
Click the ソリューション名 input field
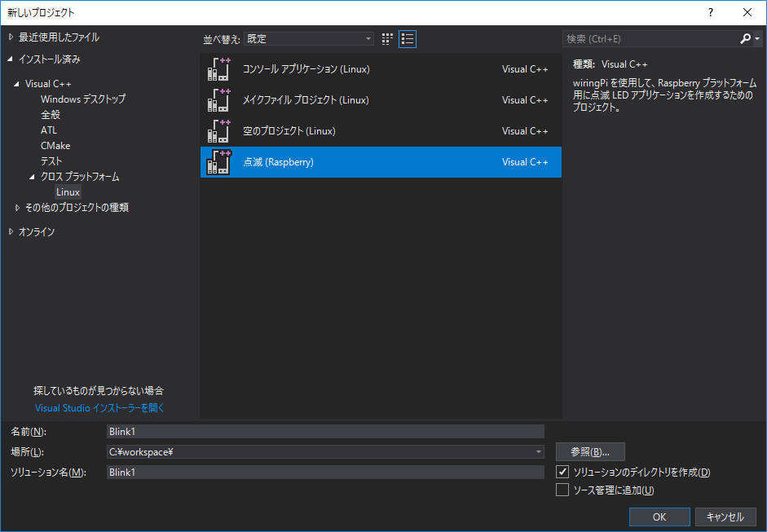point(325,472)
